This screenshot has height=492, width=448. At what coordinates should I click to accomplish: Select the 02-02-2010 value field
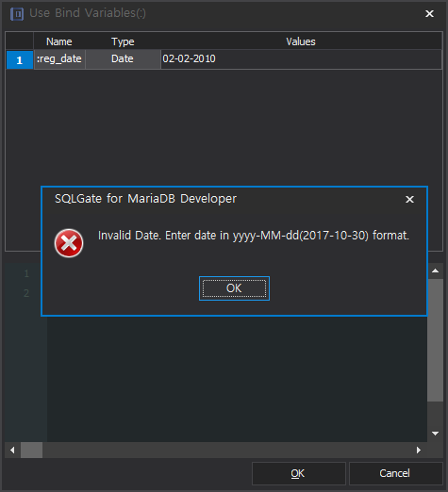301,59
